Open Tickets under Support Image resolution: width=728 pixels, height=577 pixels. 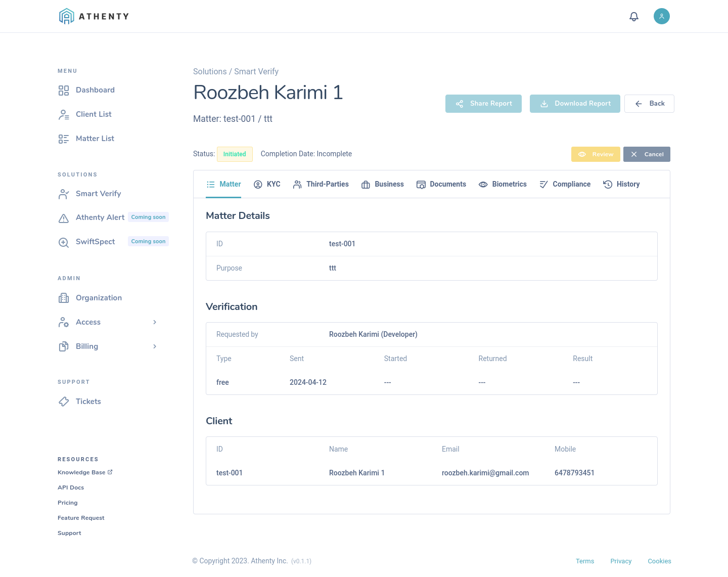point(88,402)
